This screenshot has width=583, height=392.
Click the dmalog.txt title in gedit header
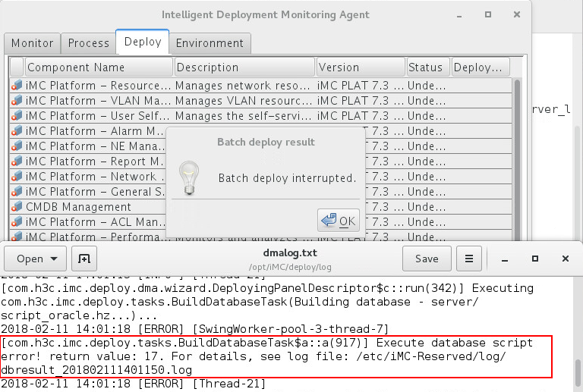click(x=290, y=252)
